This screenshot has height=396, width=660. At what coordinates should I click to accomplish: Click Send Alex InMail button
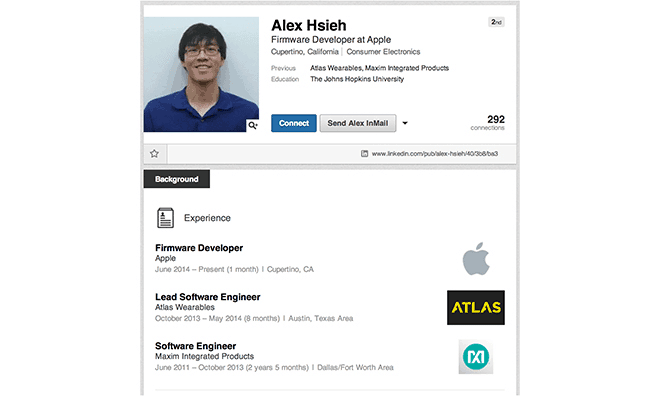(x=358, y=123)
